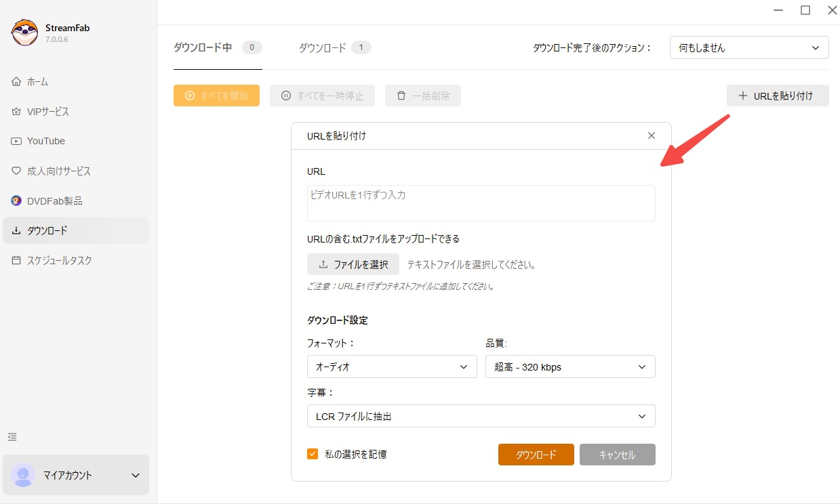The image size is (840, 504).
Task: Click the ファイルを選択 button
Action: 353,264
